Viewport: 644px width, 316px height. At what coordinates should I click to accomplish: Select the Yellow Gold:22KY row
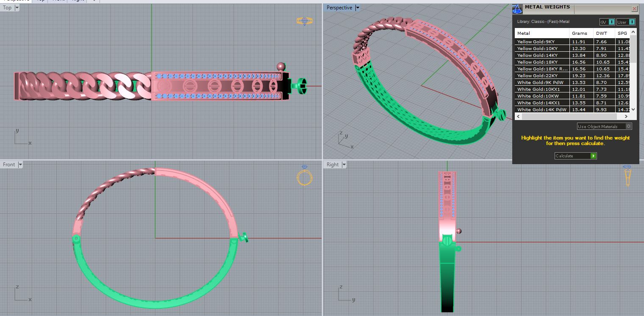click(572, 76)
